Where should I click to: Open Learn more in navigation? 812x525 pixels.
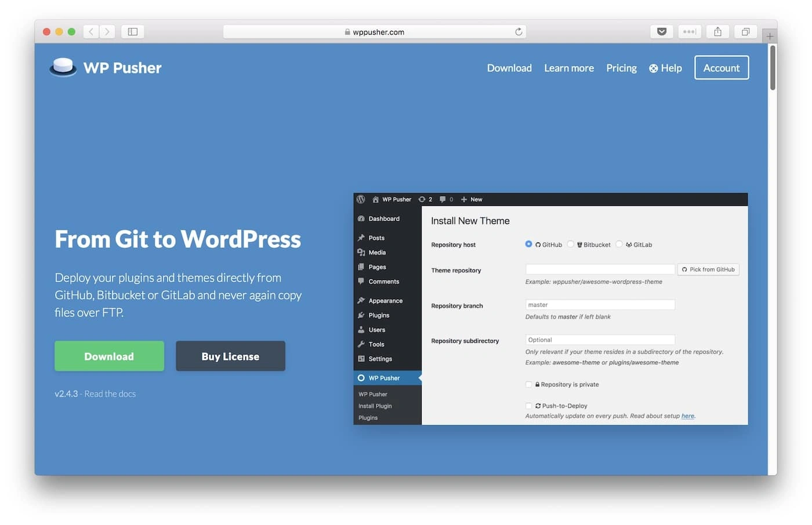coord(568,68)
